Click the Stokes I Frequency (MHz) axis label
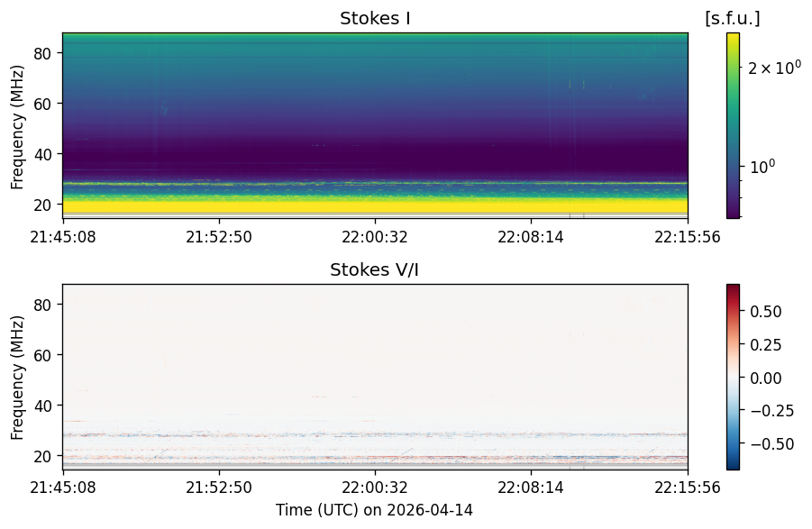This screenshot has height=529, width=812. coord(18,127)
